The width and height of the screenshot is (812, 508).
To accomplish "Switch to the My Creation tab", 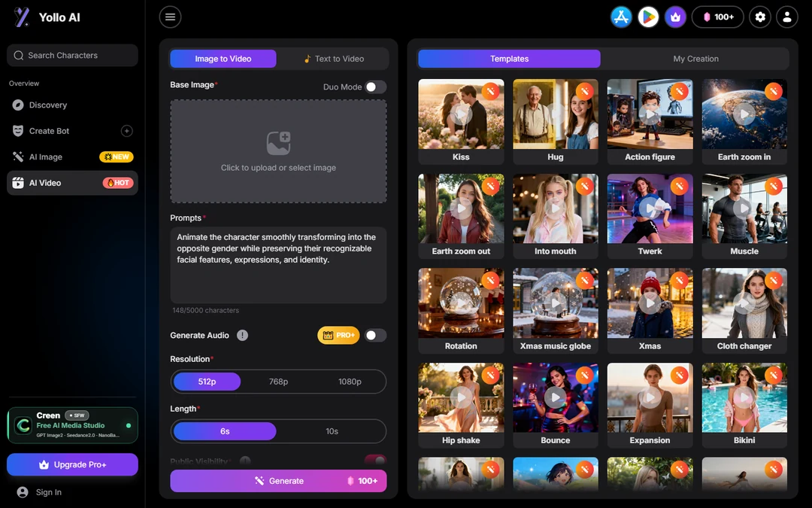I will [696, 59].
